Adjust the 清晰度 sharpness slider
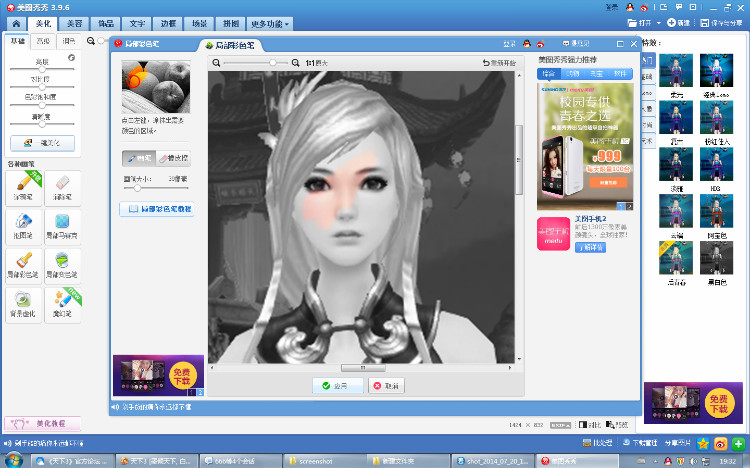 [42, 124]
